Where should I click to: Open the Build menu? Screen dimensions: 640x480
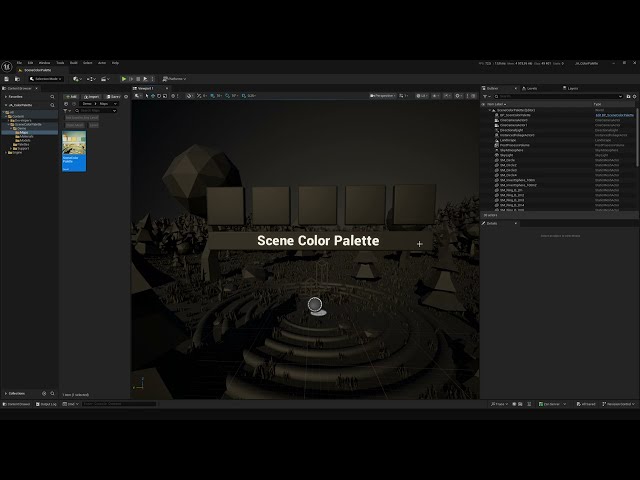tap(73, 63)
